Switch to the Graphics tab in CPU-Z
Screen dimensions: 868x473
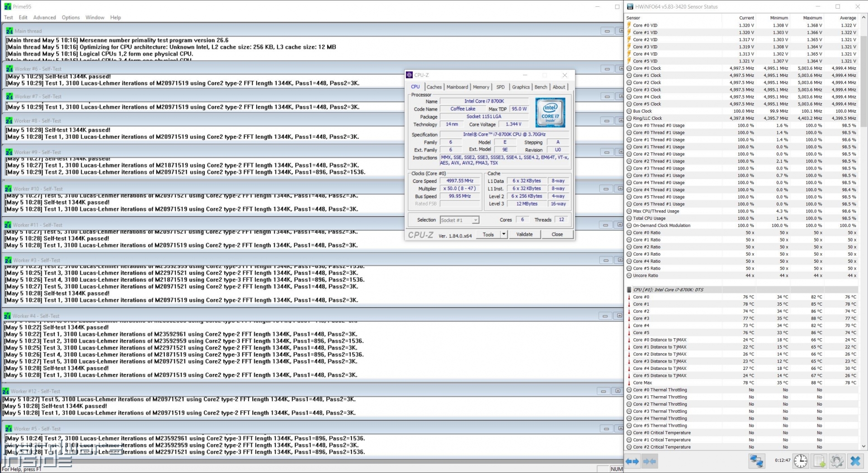point(521,87)
